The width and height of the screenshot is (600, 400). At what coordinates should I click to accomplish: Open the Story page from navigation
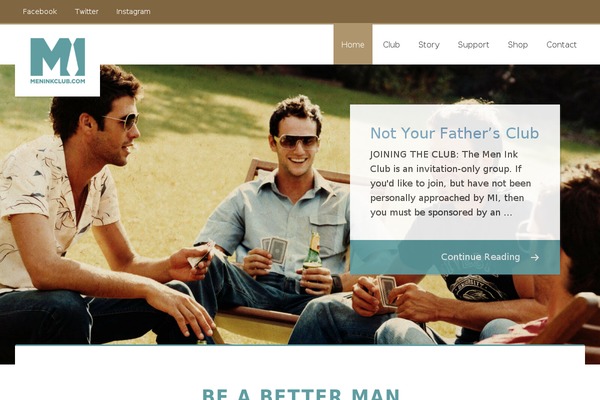(429, 45)
